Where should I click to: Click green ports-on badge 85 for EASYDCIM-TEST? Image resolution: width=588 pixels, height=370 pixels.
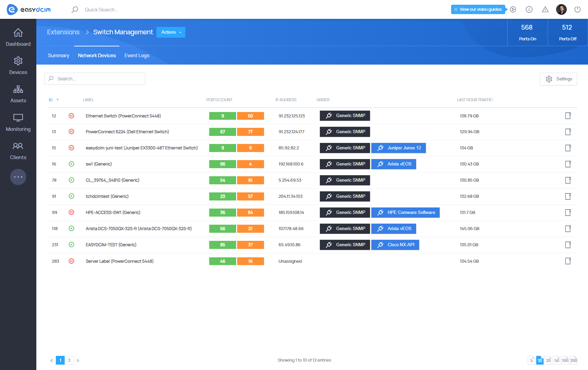[x=223, y=245]
